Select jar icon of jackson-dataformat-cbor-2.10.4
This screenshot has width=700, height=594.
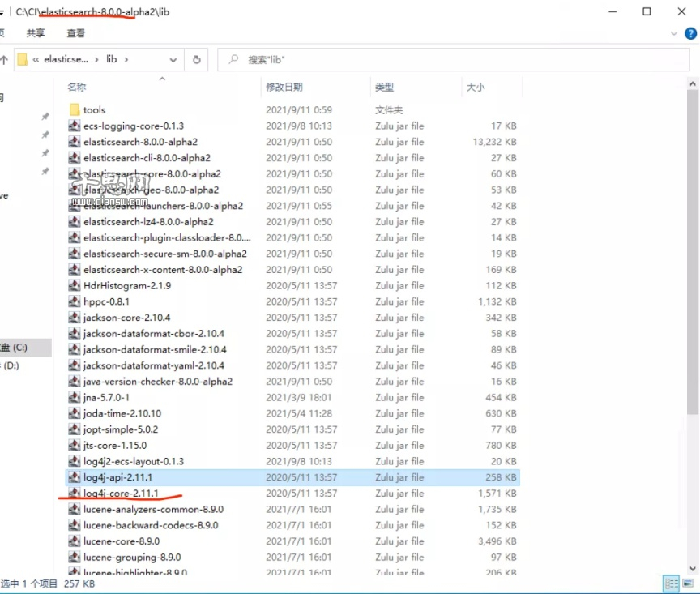click(75, 334)
